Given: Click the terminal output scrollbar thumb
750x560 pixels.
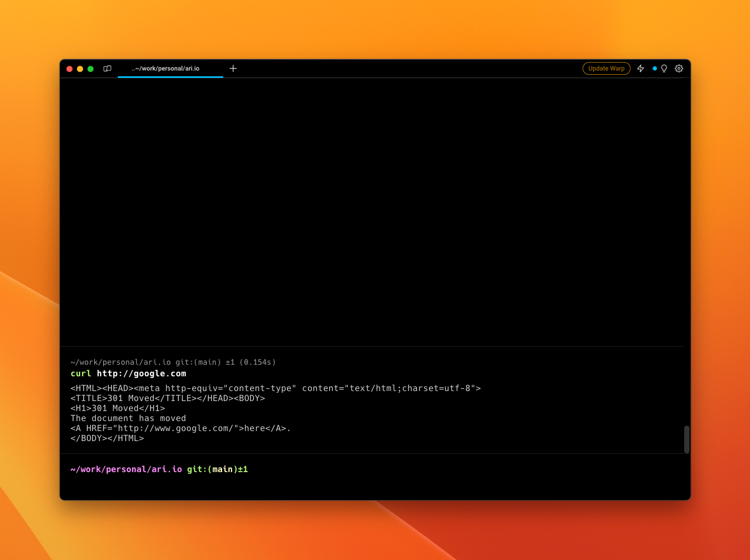Looking at the screenshot, I should [686, 439].
